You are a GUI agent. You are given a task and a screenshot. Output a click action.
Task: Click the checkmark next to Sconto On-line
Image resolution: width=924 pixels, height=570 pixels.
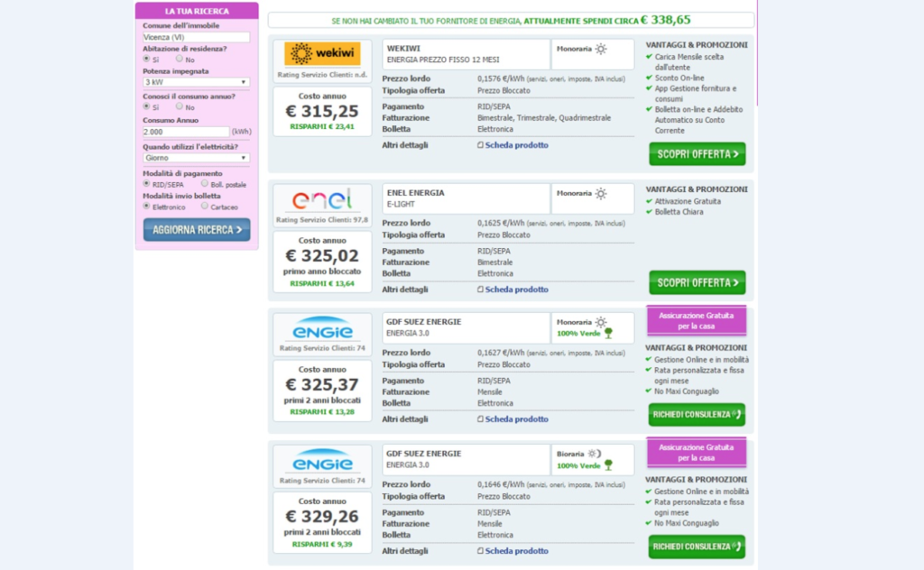click(649, 78)
